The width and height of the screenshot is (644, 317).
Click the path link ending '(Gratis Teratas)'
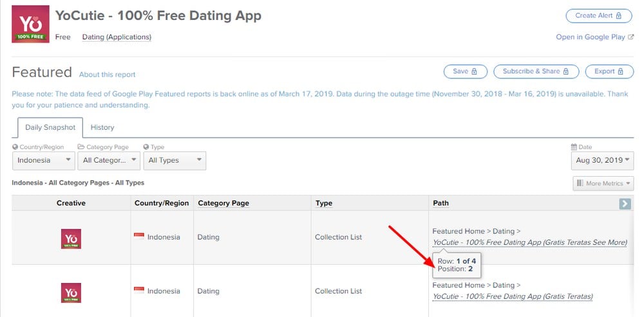point(513,296)
